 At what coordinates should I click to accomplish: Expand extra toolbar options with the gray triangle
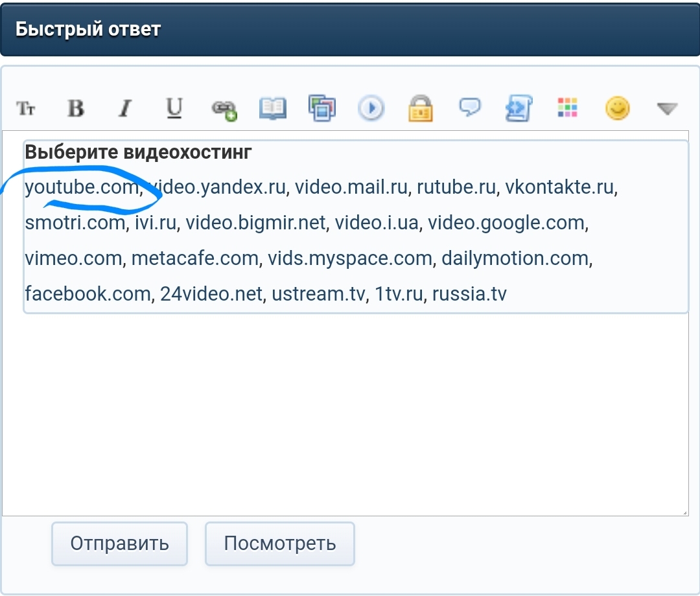pyautogui.click(x=668, y=108)
